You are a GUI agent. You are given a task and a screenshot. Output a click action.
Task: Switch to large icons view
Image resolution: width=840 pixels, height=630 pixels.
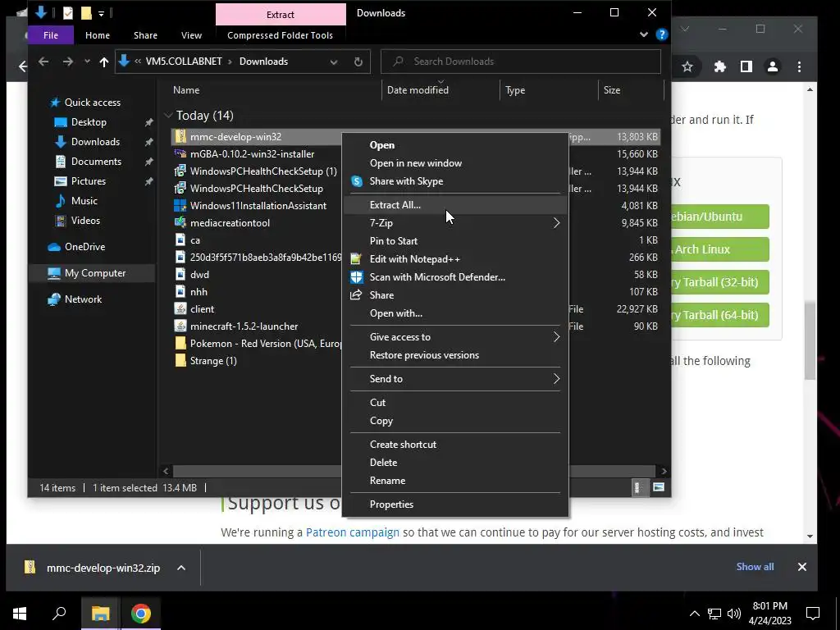tap(659, 487)
